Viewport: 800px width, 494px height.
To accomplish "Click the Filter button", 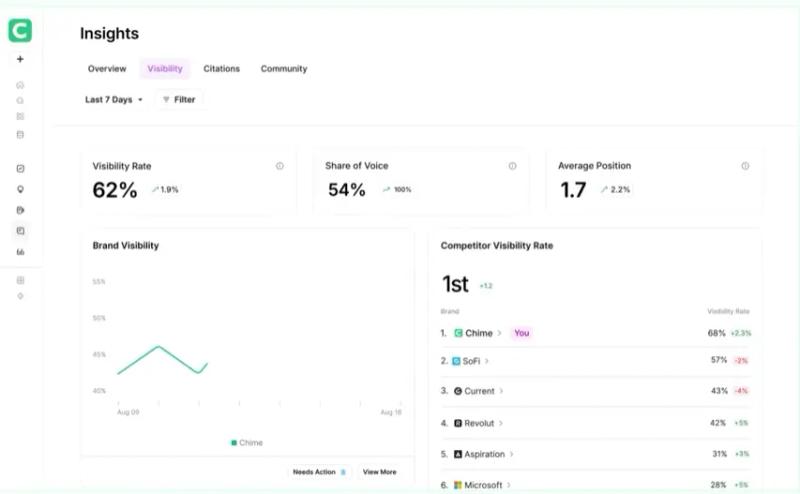I will [179, 100].
